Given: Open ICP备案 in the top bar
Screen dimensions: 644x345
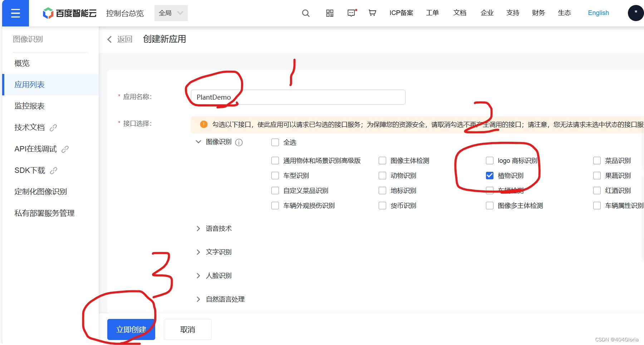Looking at the screenshot, I should pos(401,13).
